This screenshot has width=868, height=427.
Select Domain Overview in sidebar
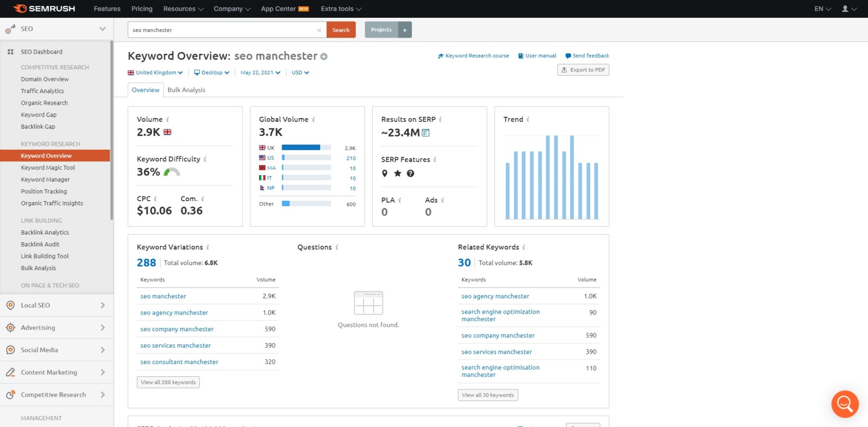point(45,79)
